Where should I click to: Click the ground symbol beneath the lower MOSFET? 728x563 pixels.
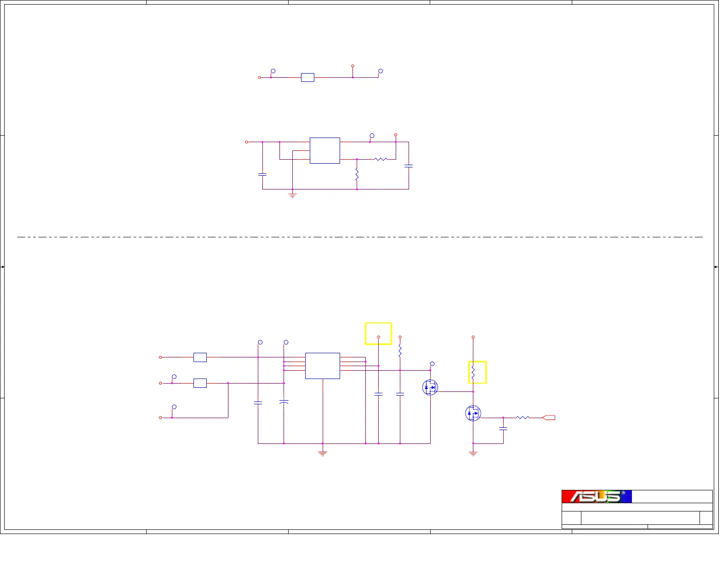(x=473, y=454)
